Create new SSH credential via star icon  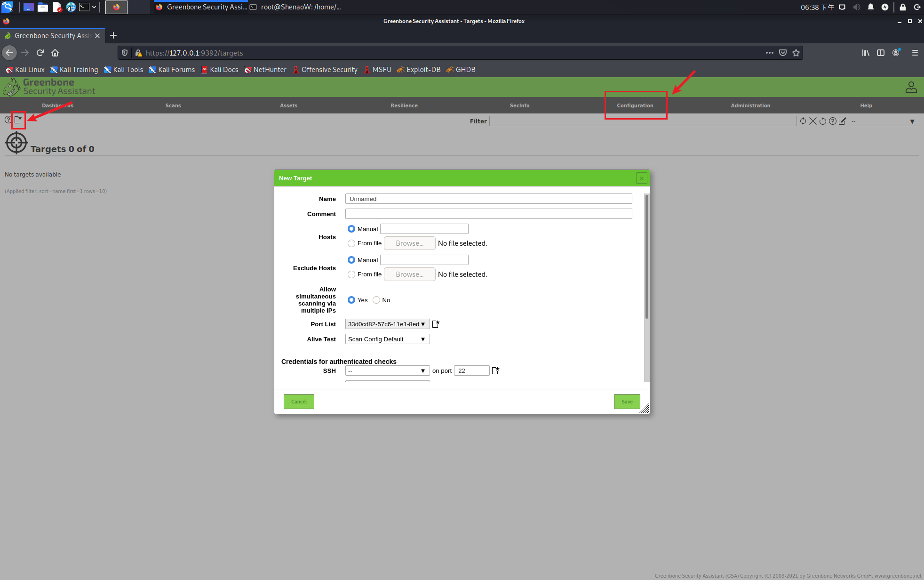pos(495,371)
